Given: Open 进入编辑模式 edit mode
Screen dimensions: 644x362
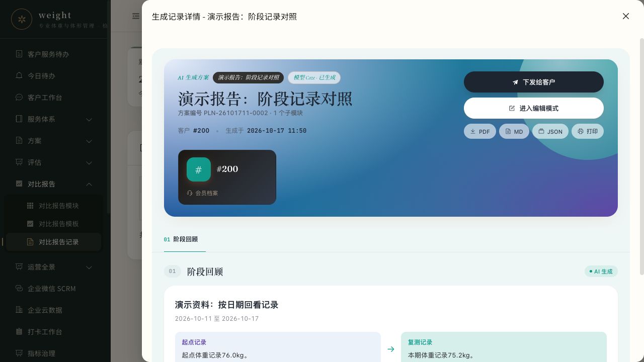Looking at the screenshot, I should pos(533,108).
